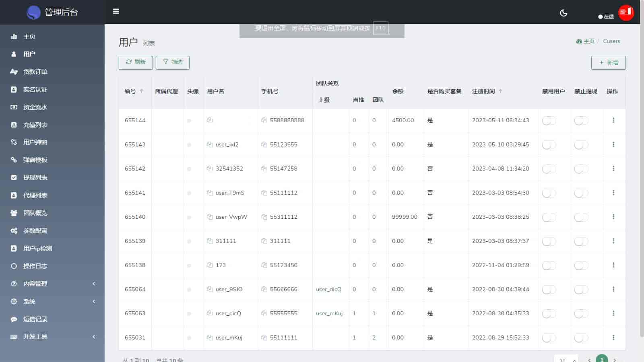Image resolution: width=644 pixels, height=362 pixels.
Task: Enable 禁用用户 toggle for user 655143
Action: 549,145
